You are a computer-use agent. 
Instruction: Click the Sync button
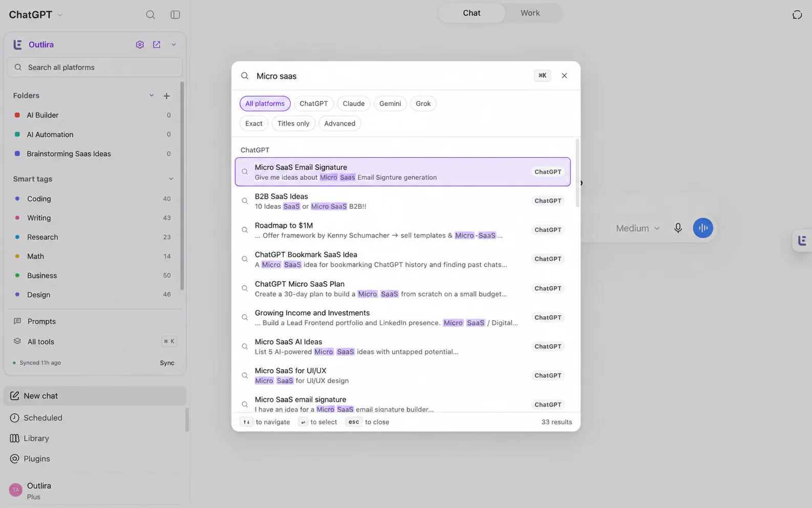[x=167, y=363]
